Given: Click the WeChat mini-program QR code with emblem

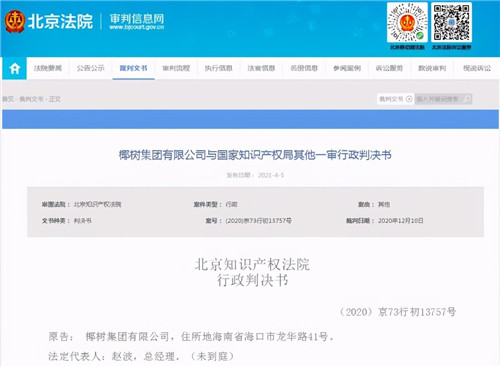Looking at the screenshot, I should point(407,22).
